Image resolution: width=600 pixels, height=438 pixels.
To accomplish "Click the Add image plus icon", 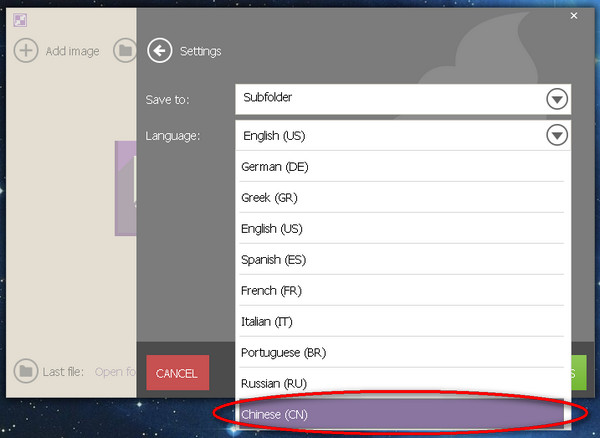I will click(x=26, y=50).
